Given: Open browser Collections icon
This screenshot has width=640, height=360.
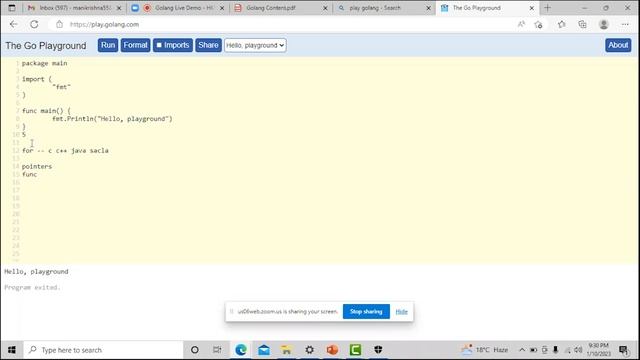Looking at the screenshot, I should (x=582, y=24).
